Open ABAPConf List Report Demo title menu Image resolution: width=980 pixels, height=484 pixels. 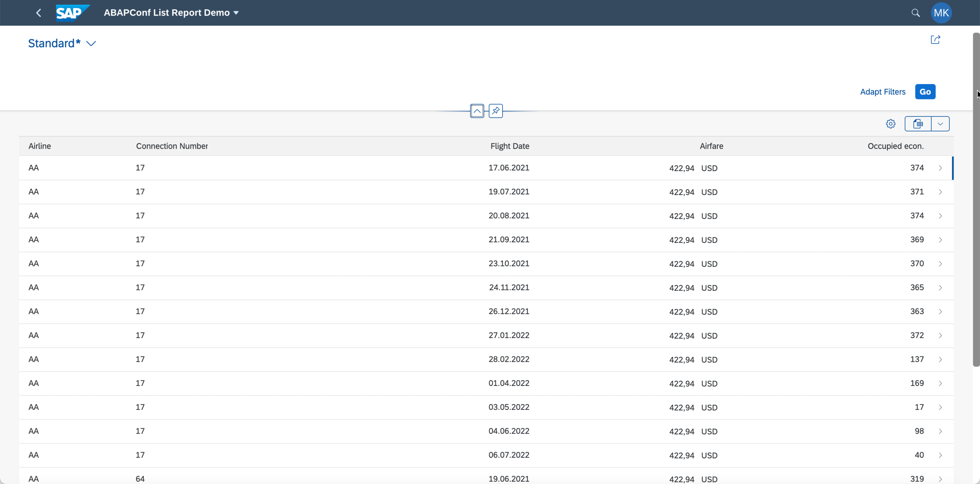pyautogui.click(x=171, y=13)
